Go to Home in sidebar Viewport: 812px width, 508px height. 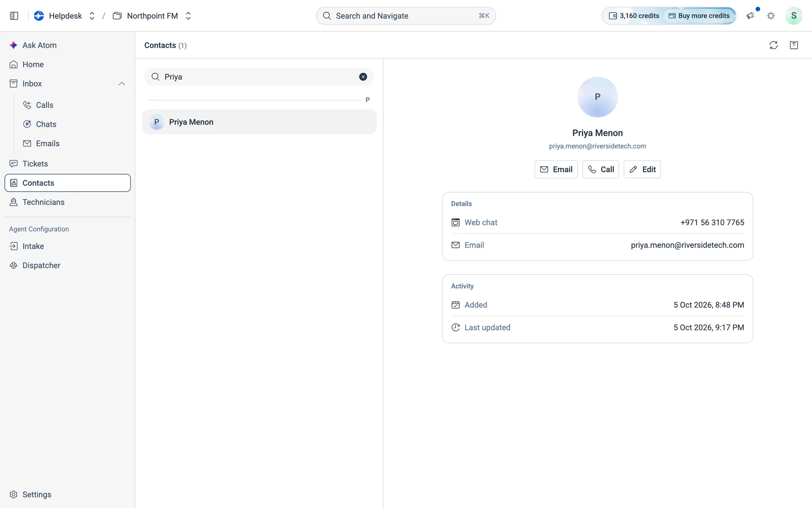67,64
